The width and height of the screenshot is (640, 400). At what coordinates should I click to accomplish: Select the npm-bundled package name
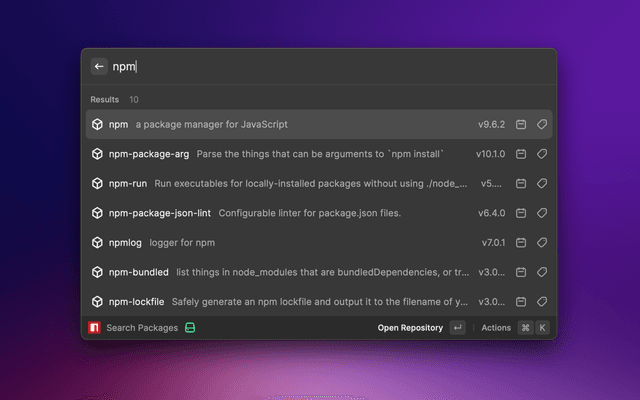click(x=138, y=272)
